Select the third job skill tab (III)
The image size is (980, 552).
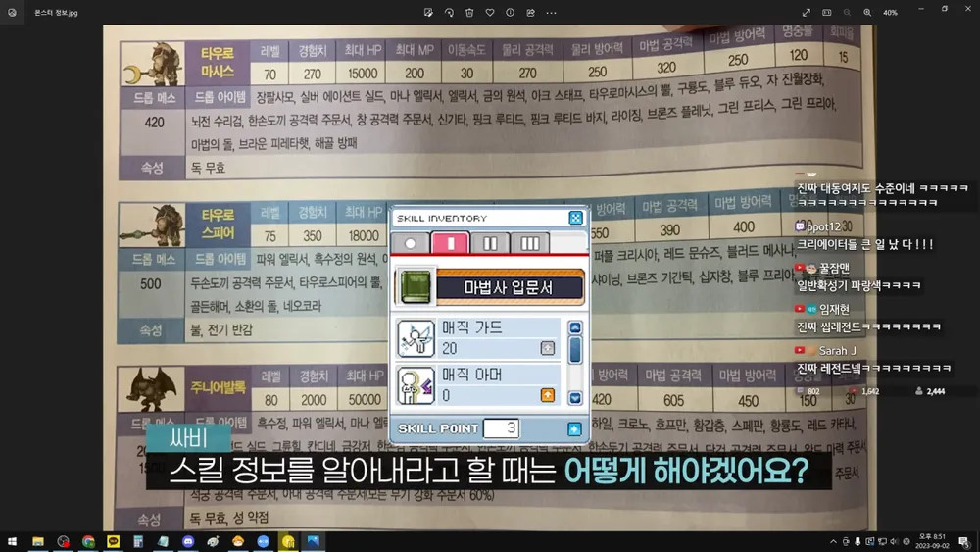pyautogui.click(x=530, y=243)
